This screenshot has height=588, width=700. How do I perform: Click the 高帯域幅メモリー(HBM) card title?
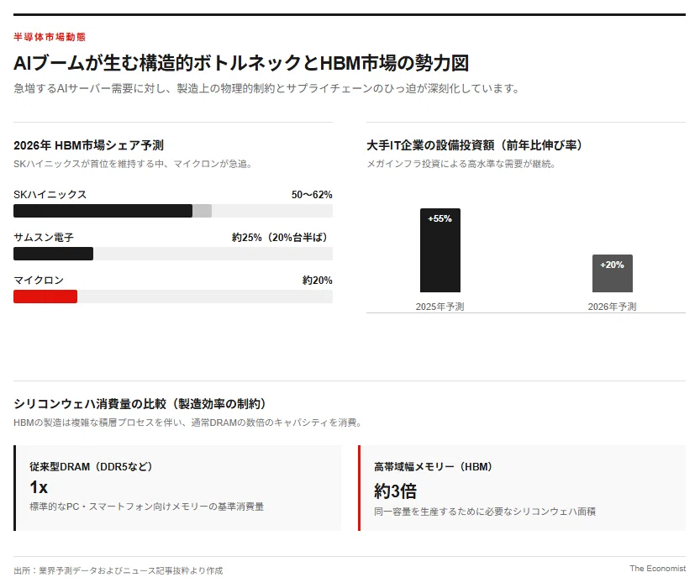pyautogui.click(x=433, y=467)
